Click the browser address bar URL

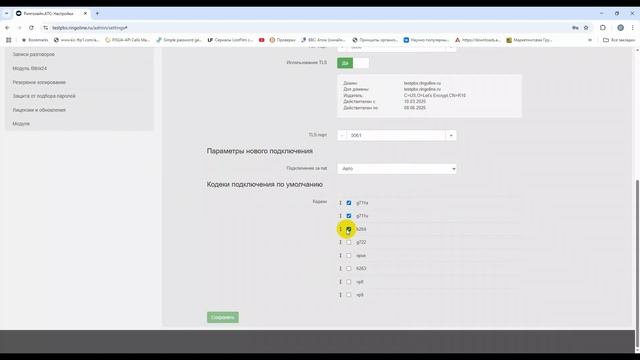pos(90,28)
